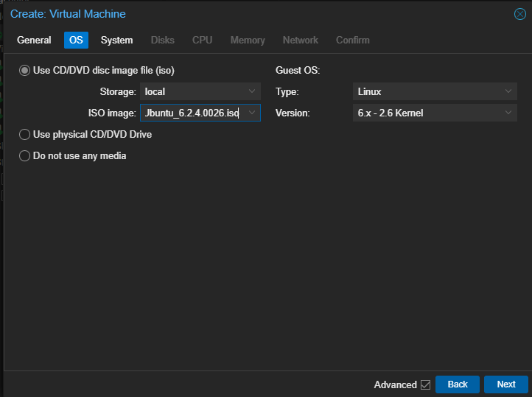The height and width of the screenshot is (397, 532).
Task: Toggle the Advanced checkbox
Action: tap(425, 384)
